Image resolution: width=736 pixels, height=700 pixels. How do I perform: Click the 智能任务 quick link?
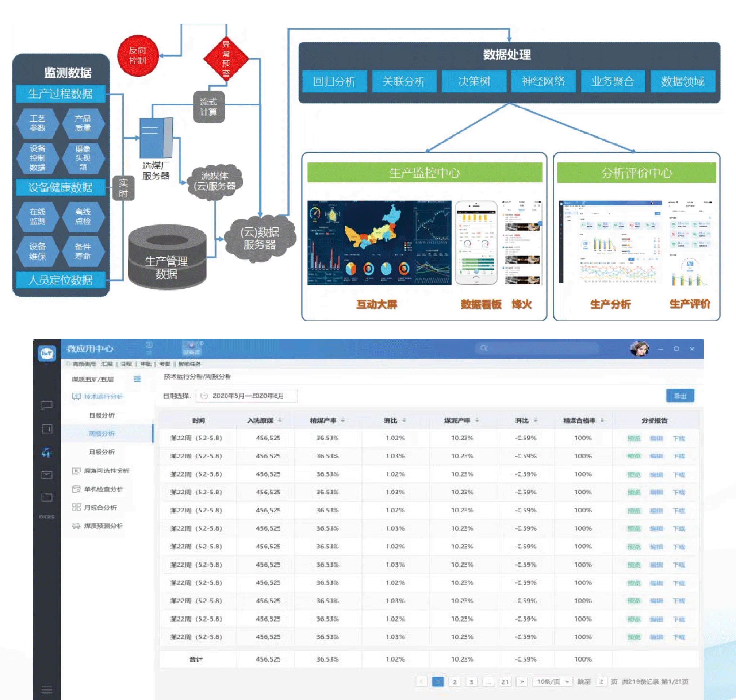click(x=189, y=364)
